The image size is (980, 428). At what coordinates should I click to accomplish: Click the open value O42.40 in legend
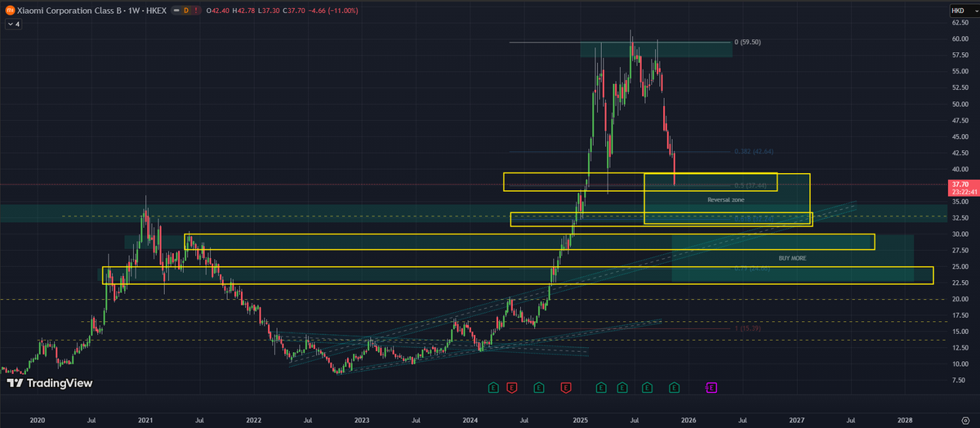pyautogui.click(x=217, y=11)
